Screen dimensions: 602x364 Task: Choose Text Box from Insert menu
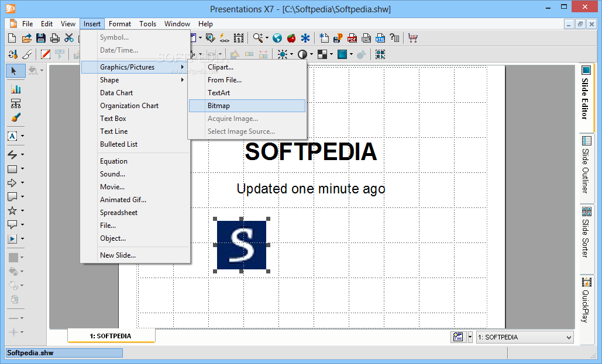(135, 119)
